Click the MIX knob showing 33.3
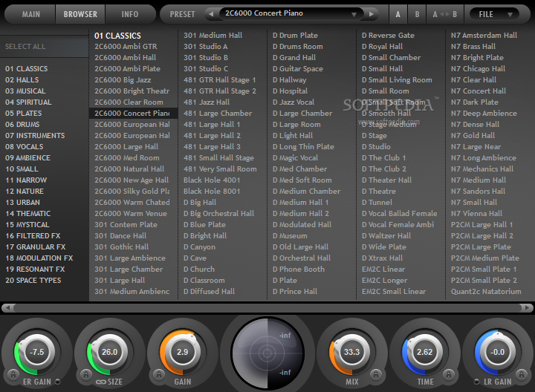535x392 pixels. point(351,352)
